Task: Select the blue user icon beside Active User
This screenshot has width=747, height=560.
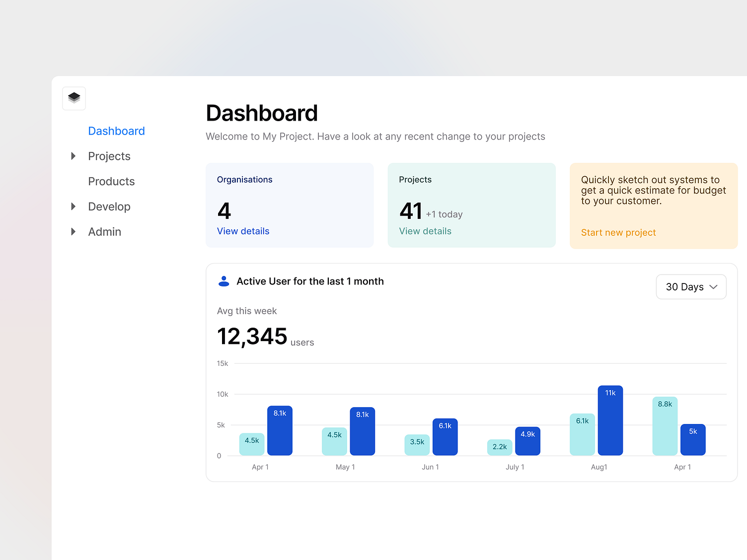Action: 224,281
